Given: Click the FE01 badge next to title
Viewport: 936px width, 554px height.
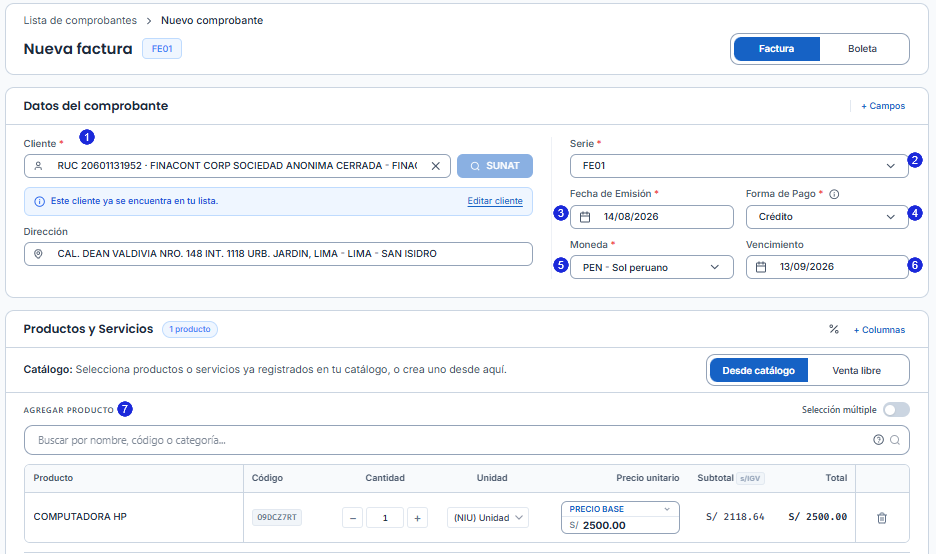Looking at the screenshot, I should pyautogui.click(x=162, y=49).
